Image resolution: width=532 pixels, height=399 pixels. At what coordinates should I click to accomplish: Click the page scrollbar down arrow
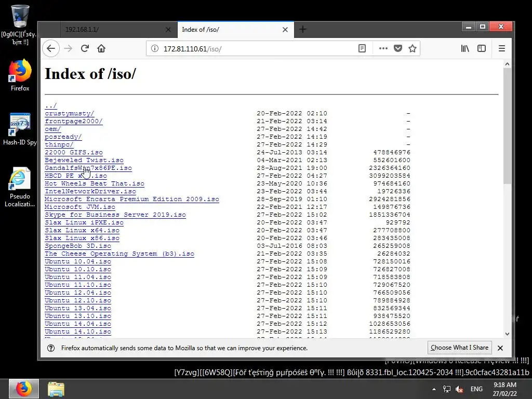507,334
